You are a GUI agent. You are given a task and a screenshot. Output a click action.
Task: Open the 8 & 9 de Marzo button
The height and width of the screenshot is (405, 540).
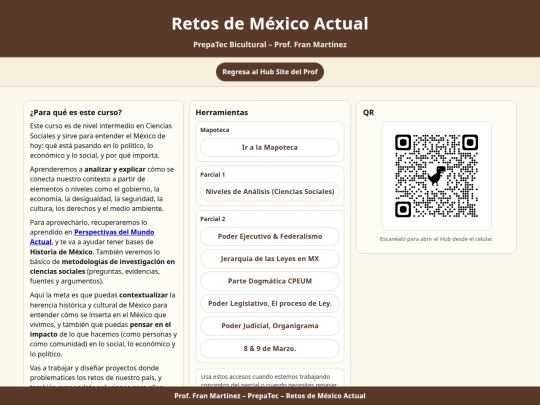coord(270,349)
